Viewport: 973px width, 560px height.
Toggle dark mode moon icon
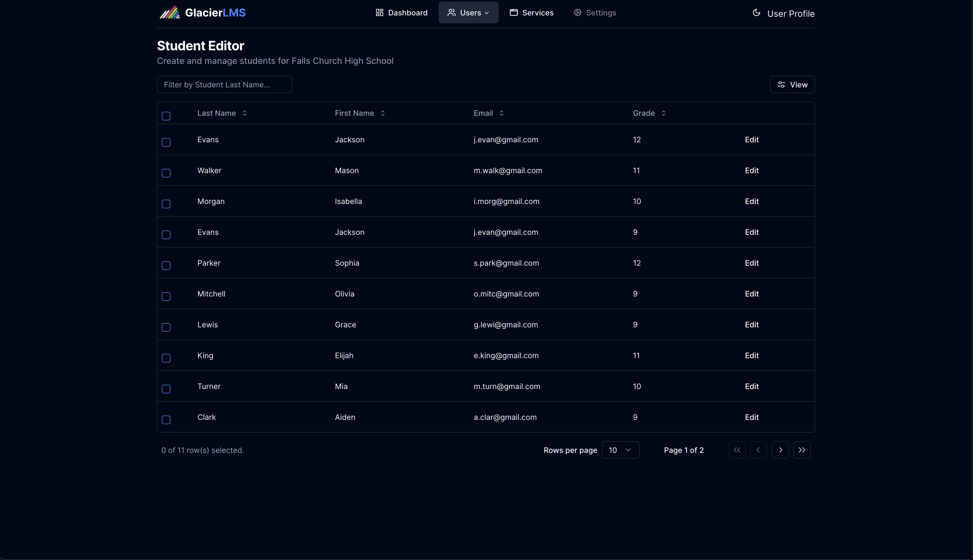[x=756, y=13]
